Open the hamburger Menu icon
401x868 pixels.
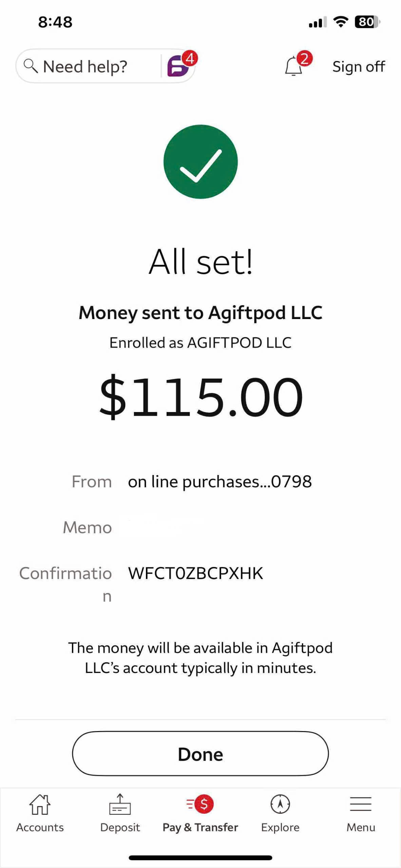[x=361, y=804]
